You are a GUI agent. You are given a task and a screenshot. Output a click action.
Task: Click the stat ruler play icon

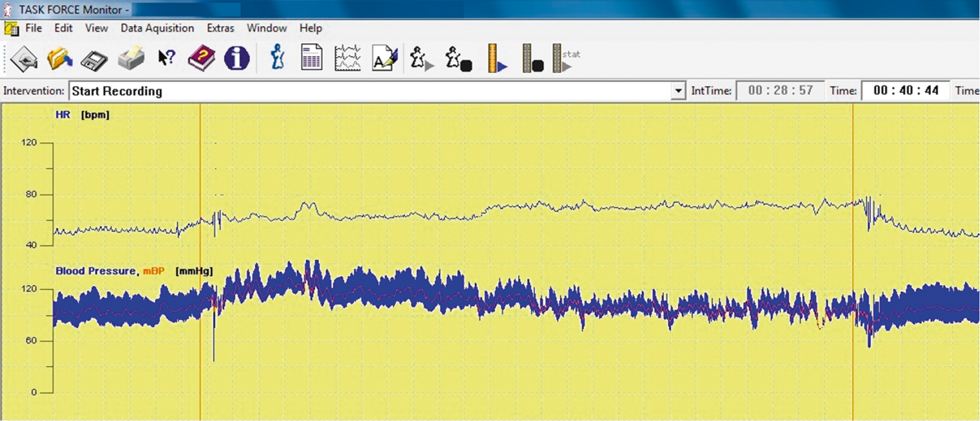coord(565,58)
